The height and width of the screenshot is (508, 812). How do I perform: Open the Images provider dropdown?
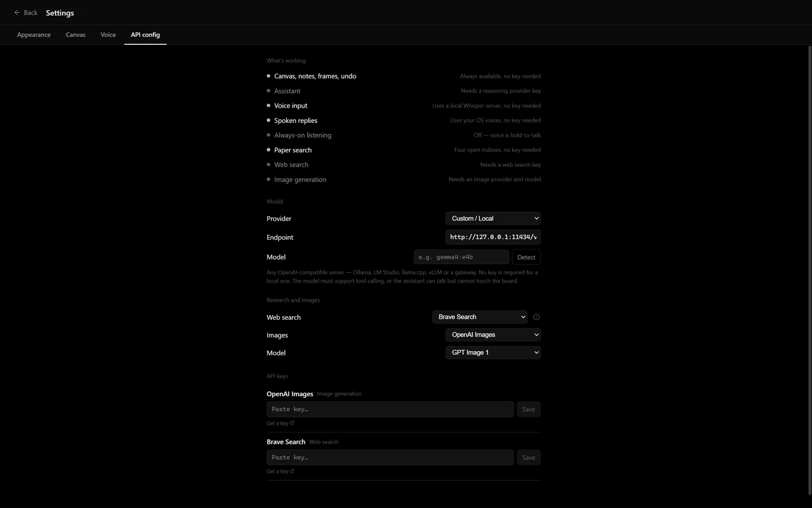coord(493,335)
